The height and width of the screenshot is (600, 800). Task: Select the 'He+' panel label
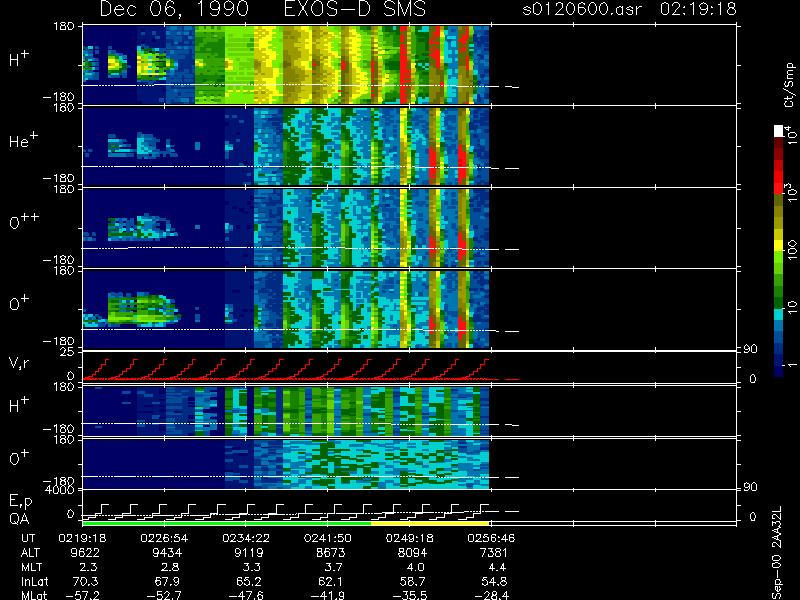23,140
